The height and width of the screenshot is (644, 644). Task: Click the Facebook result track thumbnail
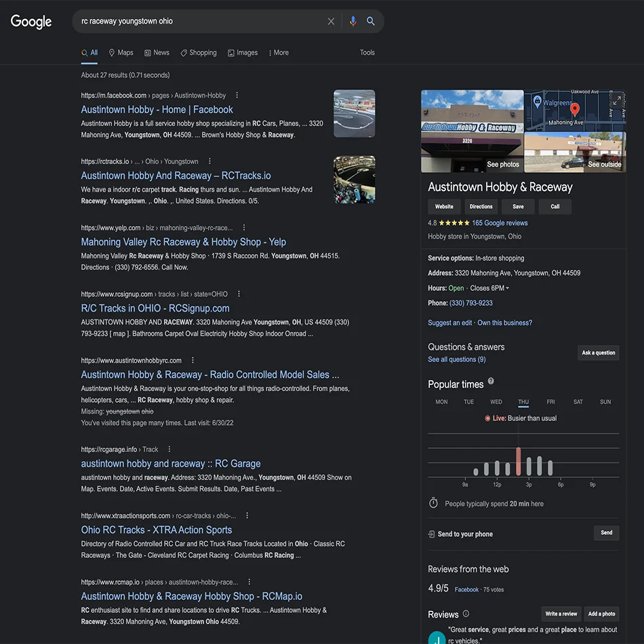[354, 113]
